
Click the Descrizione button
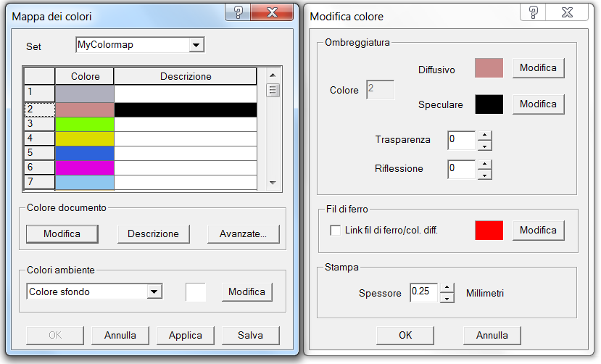click(153, 234)
